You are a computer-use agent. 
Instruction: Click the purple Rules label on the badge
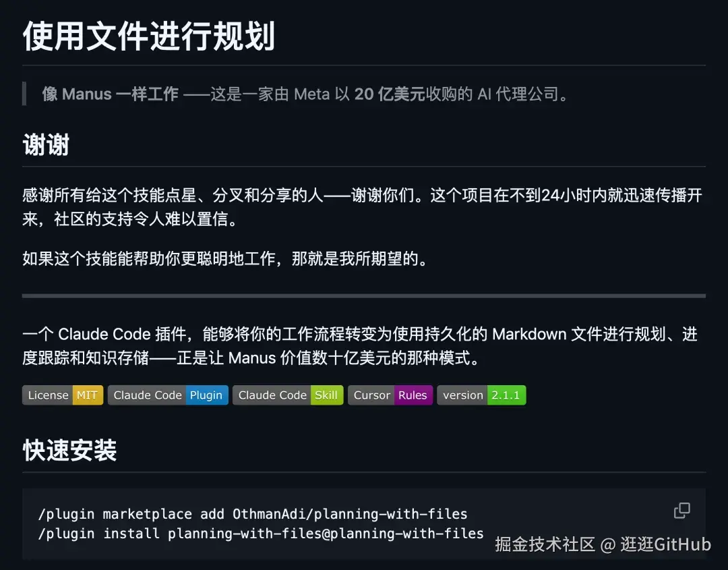tap(413, 395)
